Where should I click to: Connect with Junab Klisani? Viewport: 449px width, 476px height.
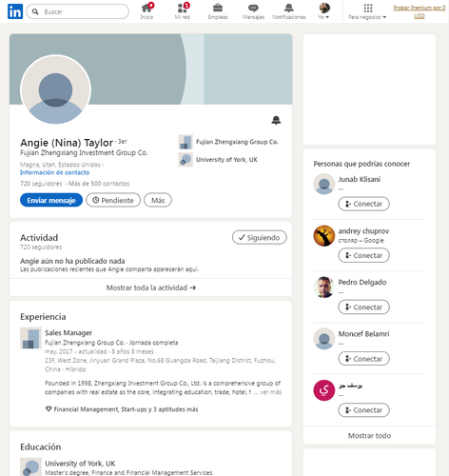[x=363, y=204]
